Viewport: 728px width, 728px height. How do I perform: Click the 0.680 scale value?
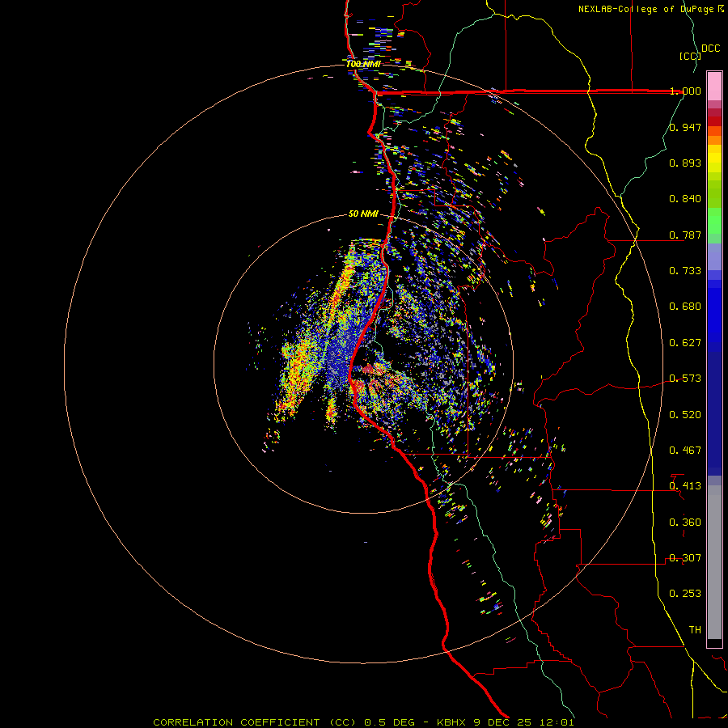[x=685, y=307]
